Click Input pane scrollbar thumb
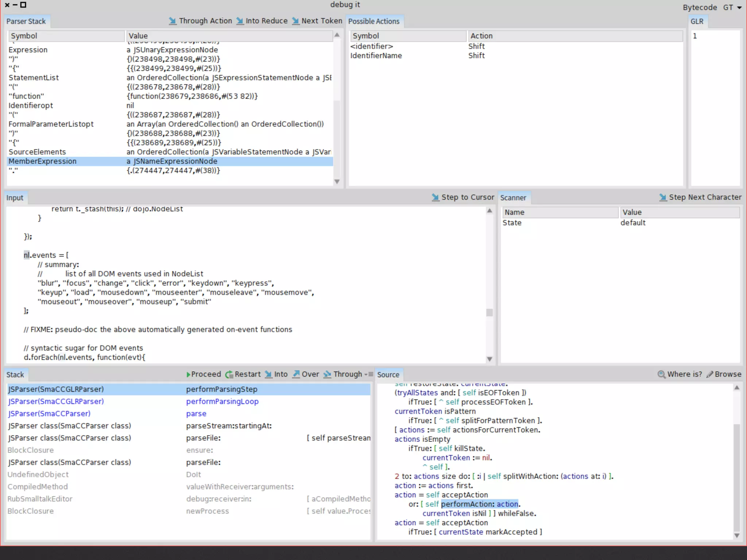This screenshot has width=747, height=560. (489, 312)
